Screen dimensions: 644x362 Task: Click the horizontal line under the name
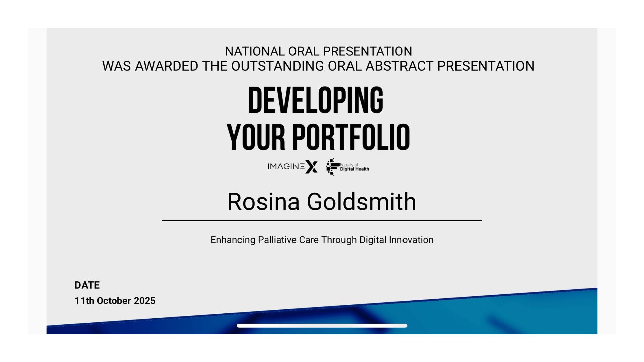pos(322,220)
